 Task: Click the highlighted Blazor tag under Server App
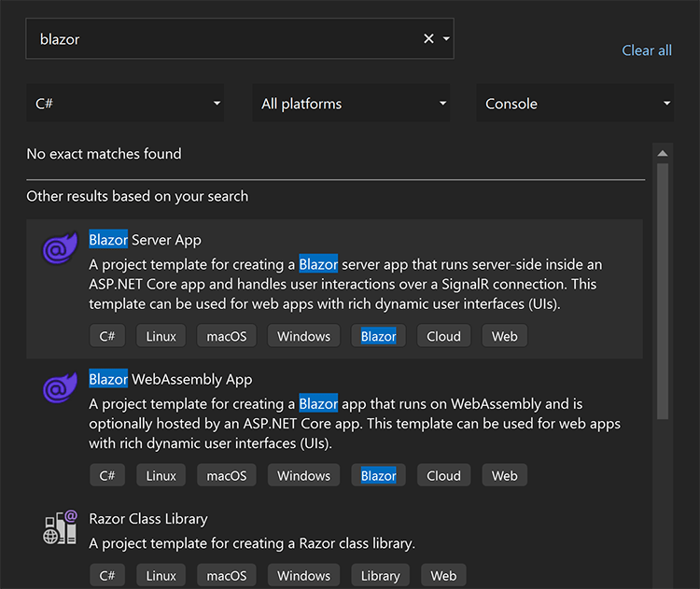[378, 336]
